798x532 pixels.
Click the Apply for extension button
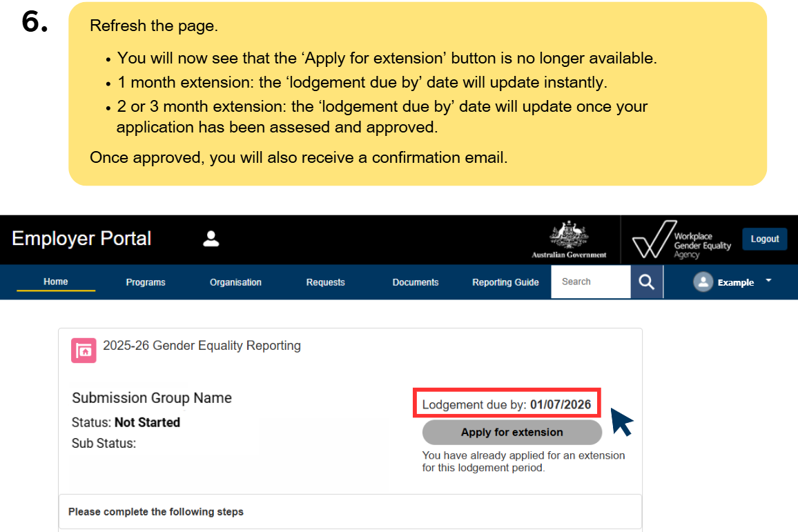pos(512,432)
